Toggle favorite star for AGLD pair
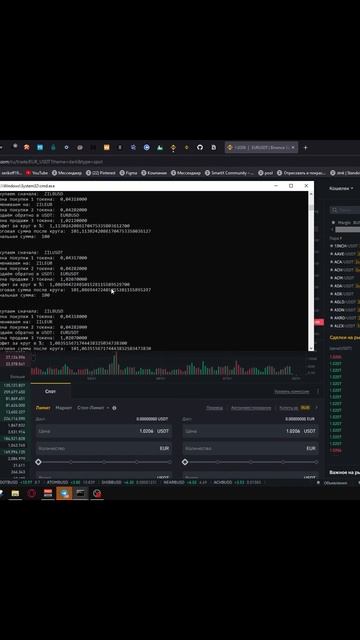360x640 pixels. pyautogui.click(x=331, y=302)
